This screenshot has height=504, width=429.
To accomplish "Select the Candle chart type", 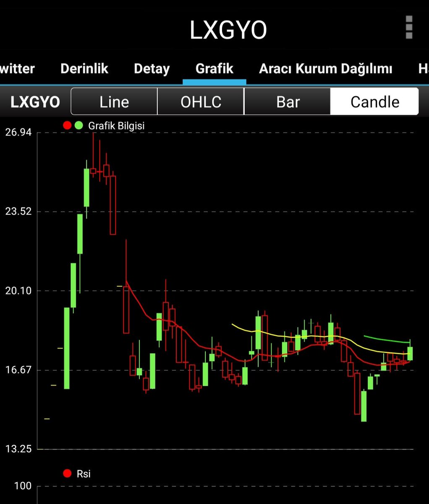I will pyautogui.click(x=374, y=102).
